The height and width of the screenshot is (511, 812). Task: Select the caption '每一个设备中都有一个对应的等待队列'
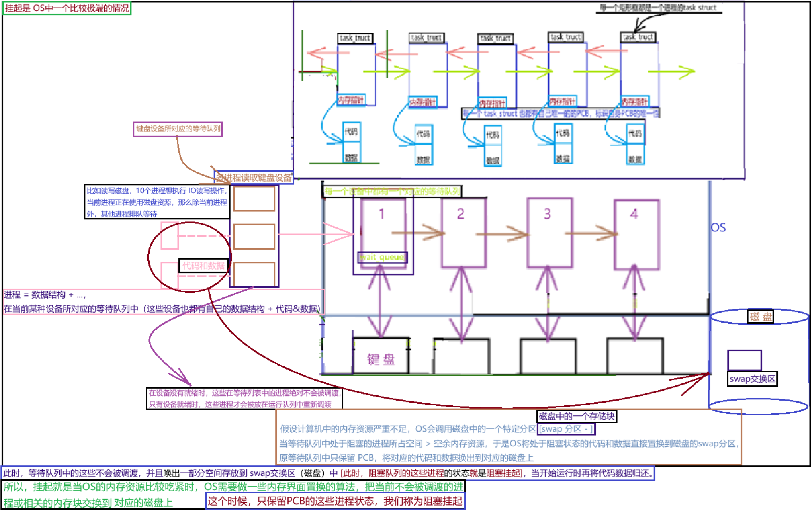point(392,191)
